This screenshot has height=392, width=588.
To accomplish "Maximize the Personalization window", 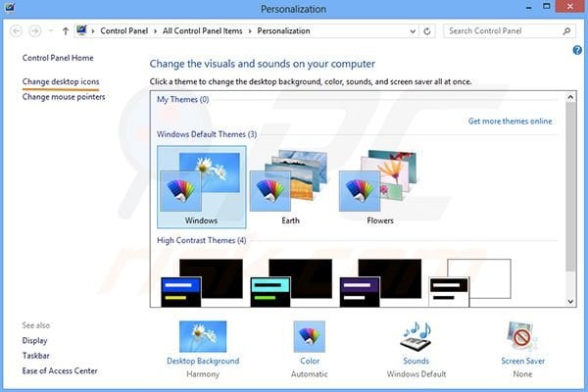I will [x=547, y=7].
